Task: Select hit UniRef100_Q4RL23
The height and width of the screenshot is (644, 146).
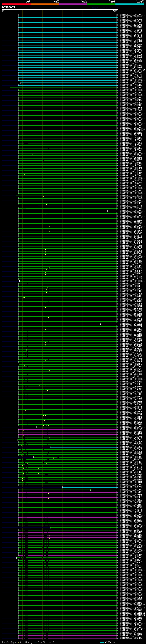Action: pos(131,630)
